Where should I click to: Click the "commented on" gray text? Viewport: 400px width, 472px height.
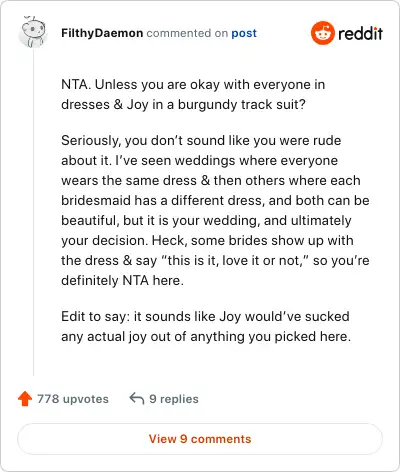point(187,33)
